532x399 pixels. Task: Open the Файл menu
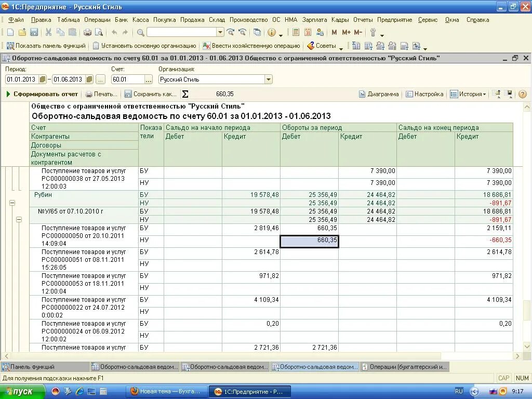[16, 20]
